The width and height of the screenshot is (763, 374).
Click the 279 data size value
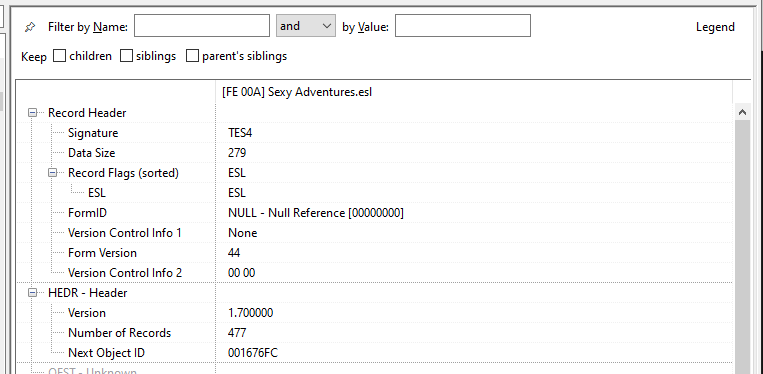point(237,153)
